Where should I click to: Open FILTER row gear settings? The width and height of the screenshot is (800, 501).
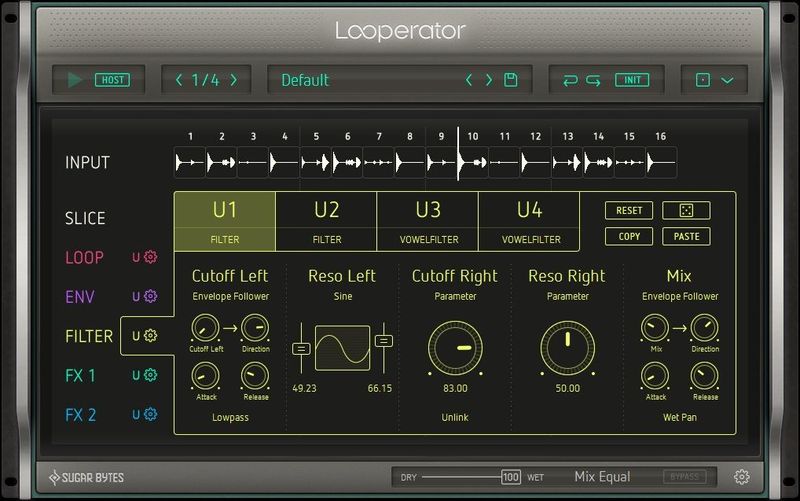pyautogui.click(x=151, y=335)
